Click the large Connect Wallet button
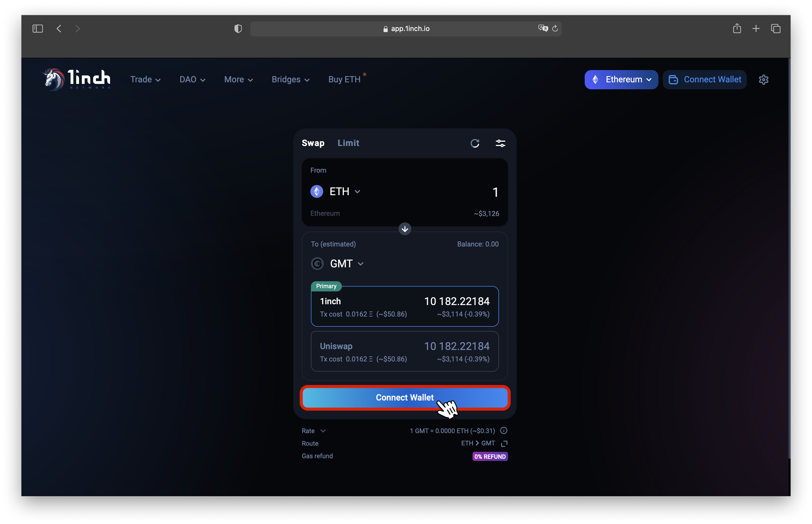Screen dimensions: 812x524 coord(404,398)
